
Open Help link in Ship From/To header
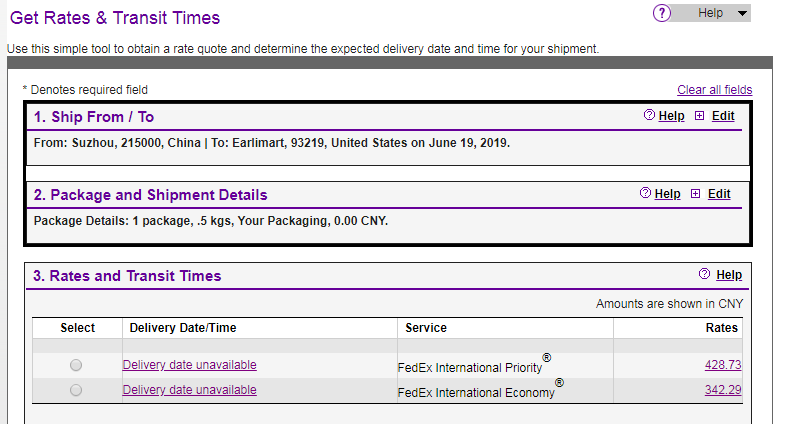671,116
